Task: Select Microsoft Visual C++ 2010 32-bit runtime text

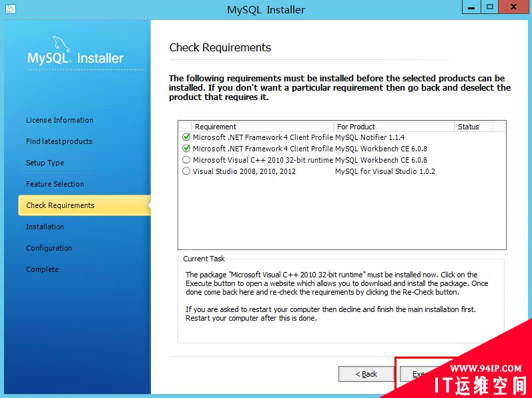Action: pyautogui.click(x=263, y=160)
